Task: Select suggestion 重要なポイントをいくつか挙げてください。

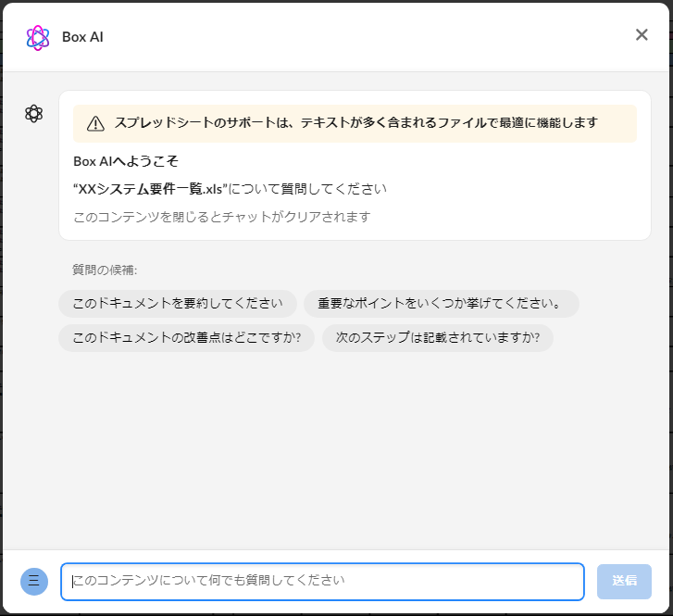Action: [442, 304]
